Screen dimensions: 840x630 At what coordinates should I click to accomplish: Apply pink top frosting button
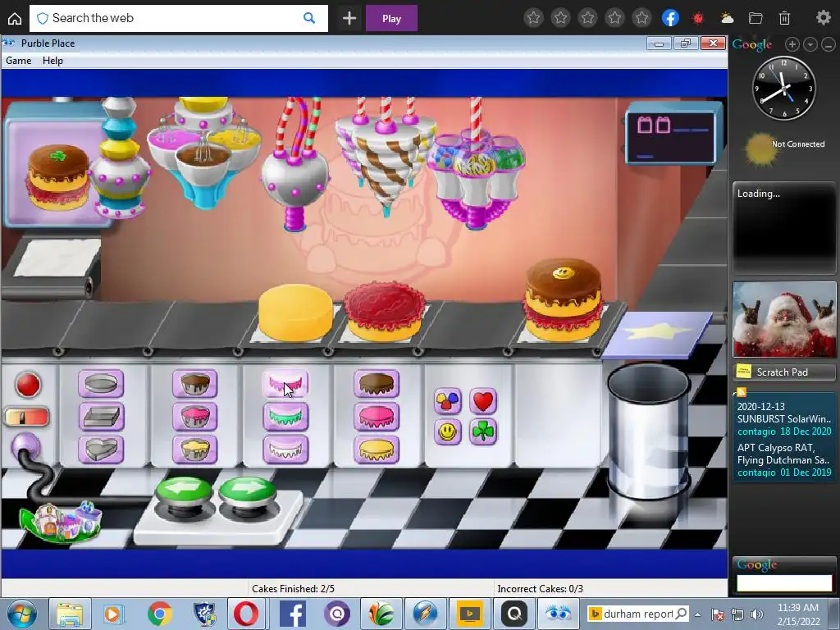coord(377,417)
